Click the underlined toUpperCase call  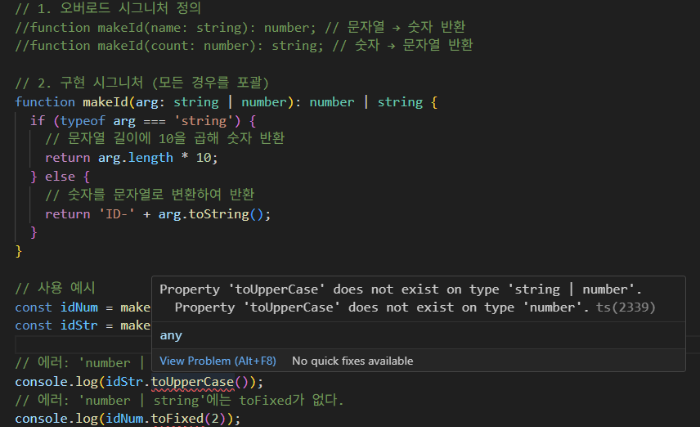point(192,382)
